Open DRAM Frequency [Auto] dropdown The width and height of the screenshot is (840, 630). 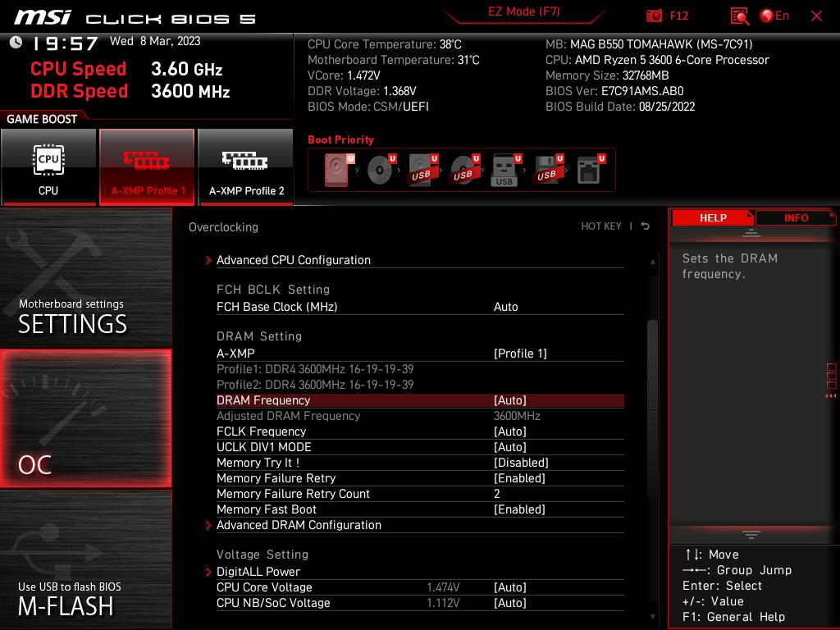click(x=510, y=400)
